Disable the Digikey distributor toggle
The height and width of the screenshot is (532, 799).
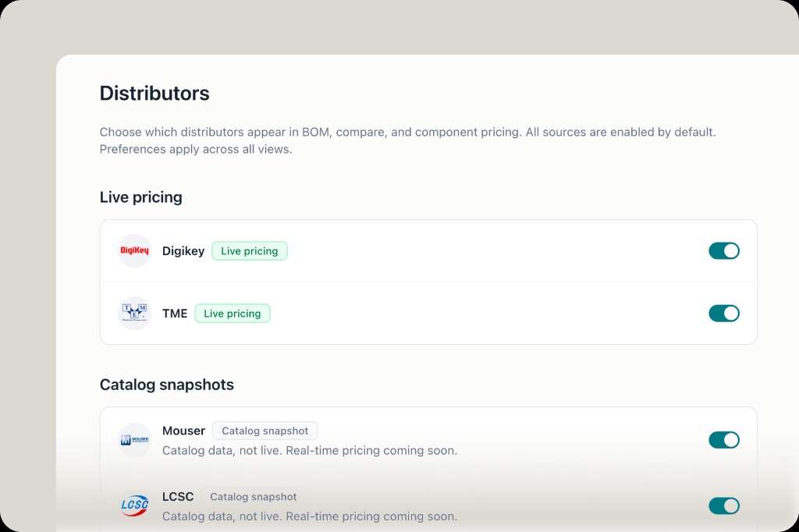pos(724,250)
